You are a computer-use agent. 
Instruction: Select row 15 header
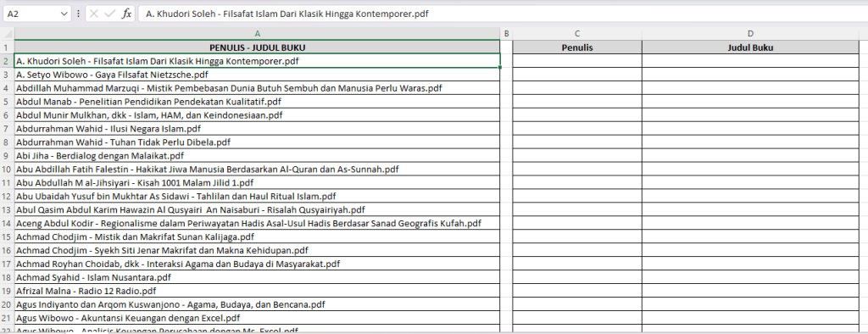(x=7, y=237)
